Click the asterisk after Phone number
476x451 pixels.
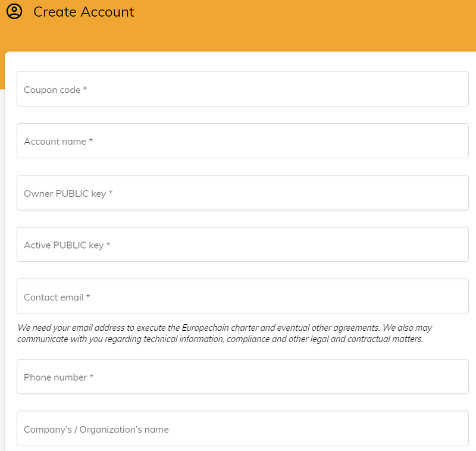(92, 377)
